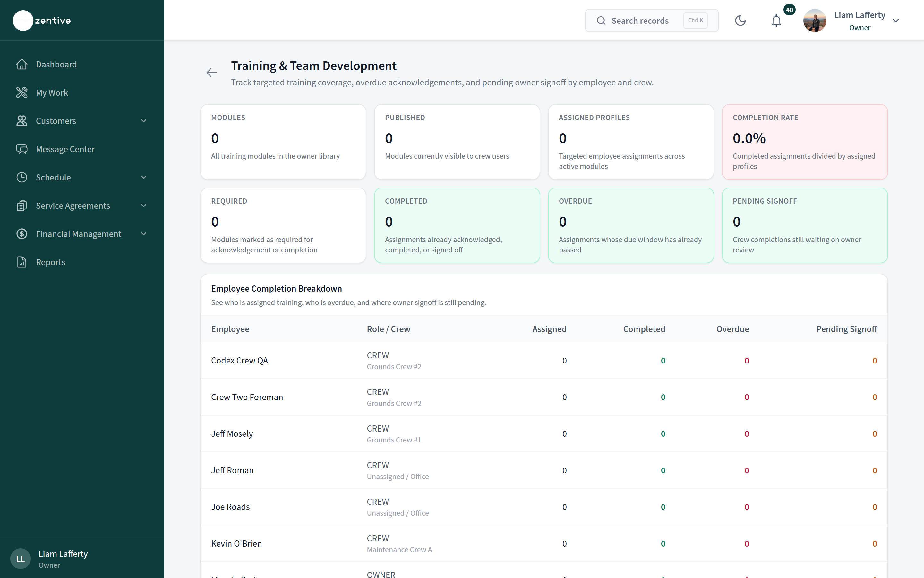The height and width of the screenshot is (578, 924).
Task: Select the Codex Crew QA row name
Action: coord(239,361)
